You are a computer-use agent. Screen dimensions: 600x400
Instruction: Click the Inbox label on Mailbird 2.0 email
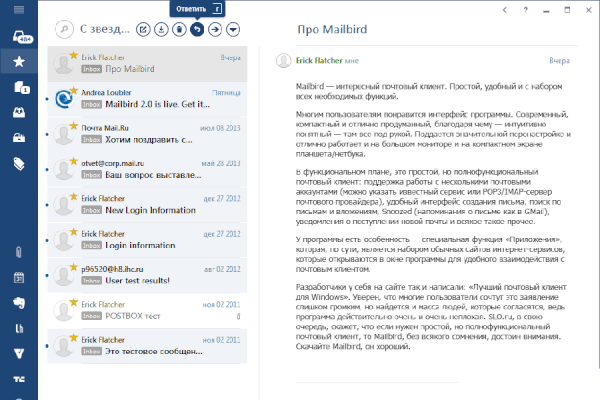91,104
